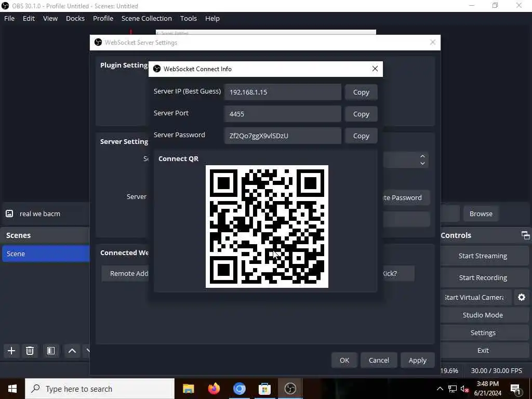This screenshot has width=532, height=399.
Task: Click the real we bacm source label
Action: tap(40, 214)
